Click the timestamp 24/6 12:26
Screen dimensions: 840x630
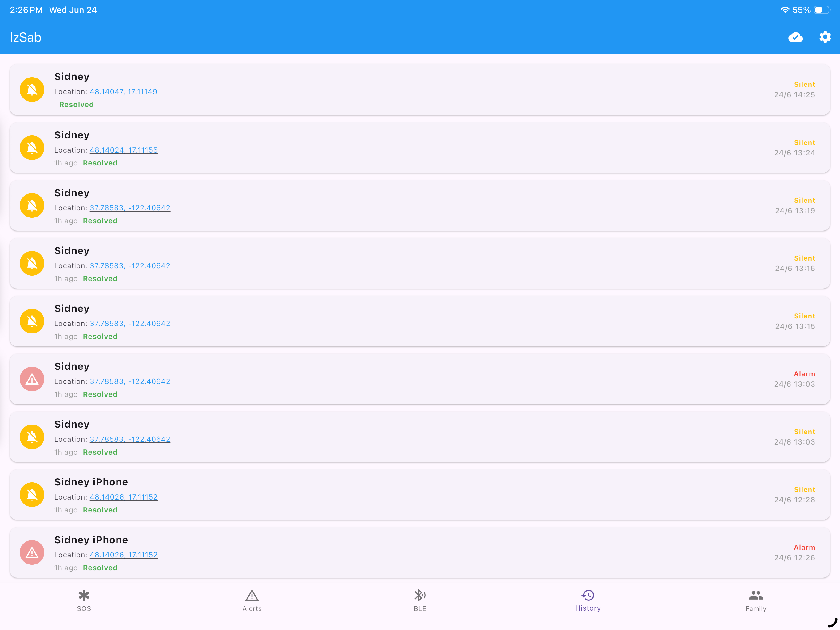(x=794, y=557)
